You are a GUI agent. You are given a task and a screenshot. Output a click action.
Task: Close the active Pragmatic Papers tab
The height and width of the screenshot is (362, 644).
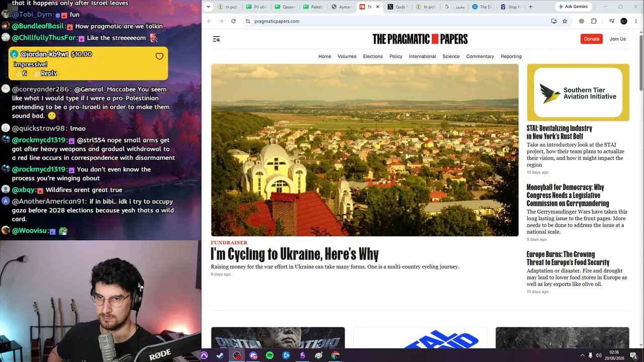[x=378, y=7]
